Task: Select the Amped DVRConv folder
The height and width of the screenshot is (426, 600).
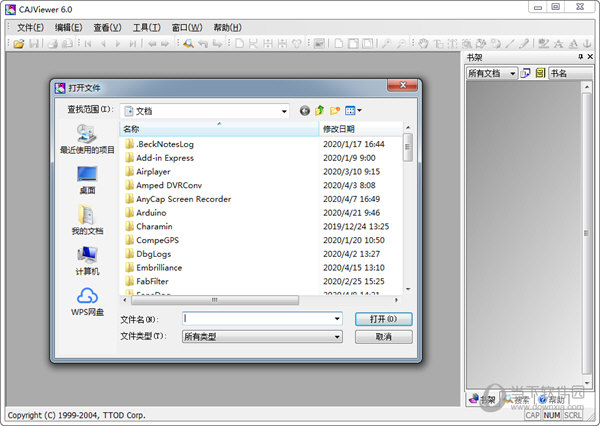Action: pyautogui.click(x=163, y=186)
